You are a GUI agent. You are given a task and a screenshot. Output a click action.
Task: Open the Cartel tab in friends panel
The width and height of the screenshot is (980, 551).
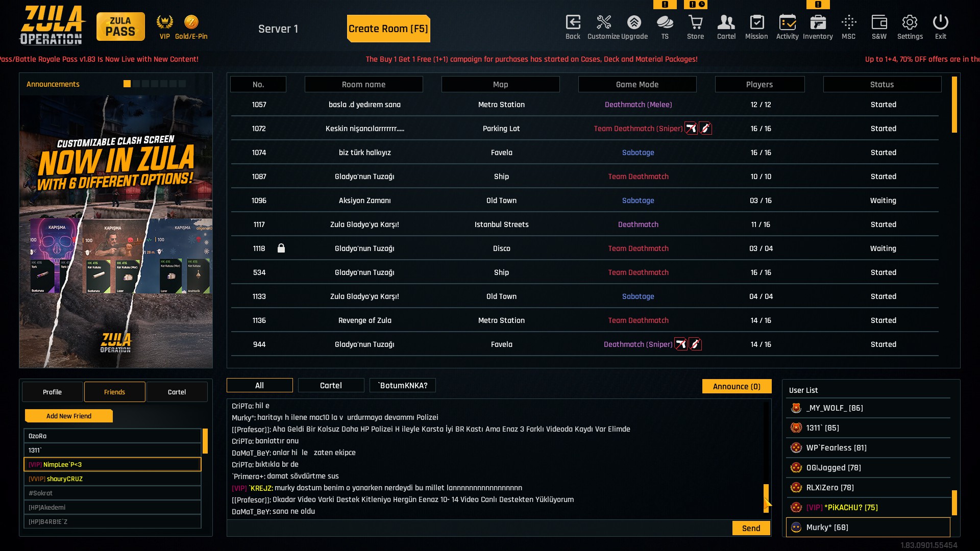coord(177,392)
